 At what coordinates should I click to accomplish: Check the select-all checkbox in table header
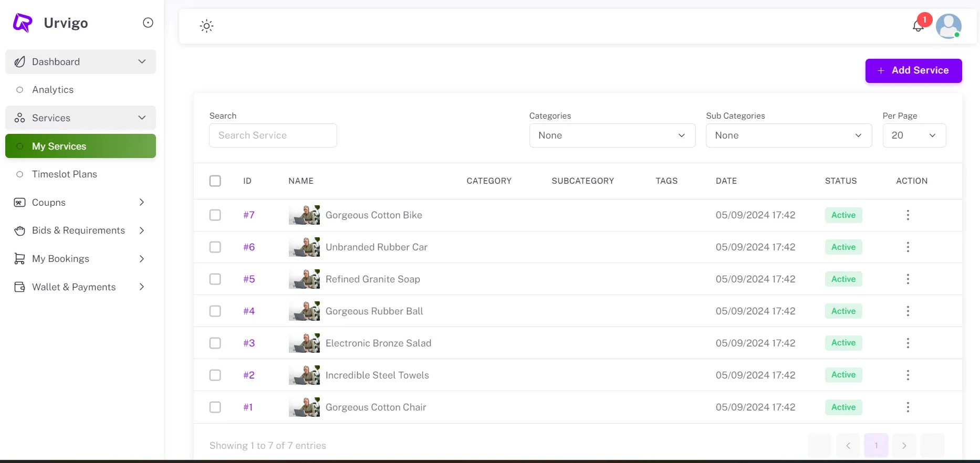(215, 181)
